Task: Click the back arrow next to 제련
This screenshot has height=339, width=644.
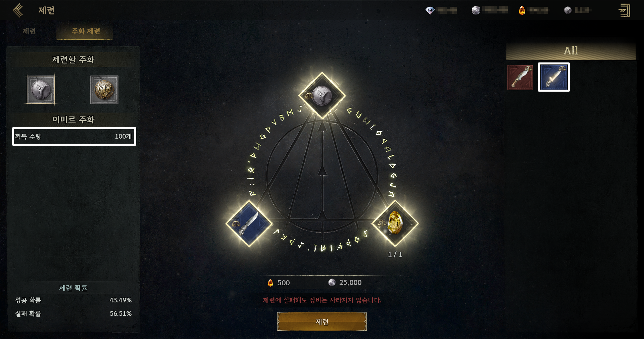Action: (18, 10)
